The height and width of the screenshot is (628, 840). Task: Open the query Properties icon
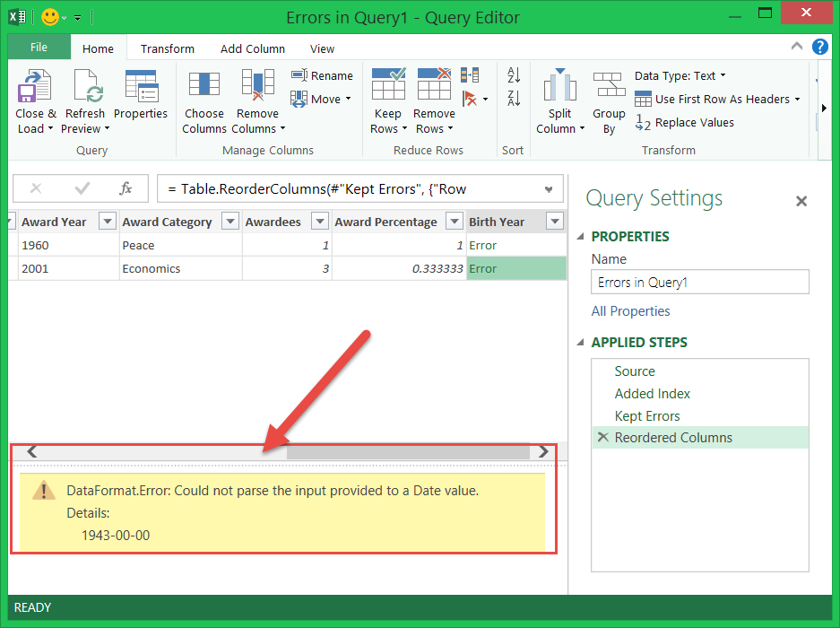(141, 87)
